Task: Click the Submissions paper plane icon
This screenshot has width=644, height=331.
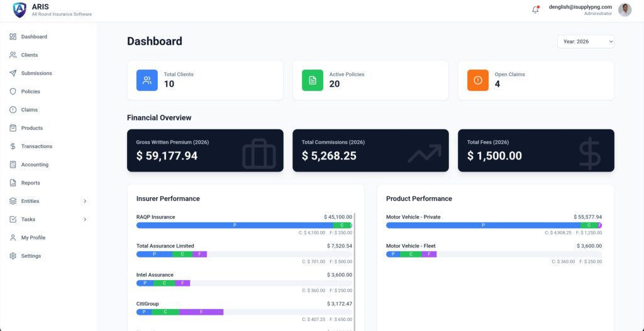Action: click(x=13, y=73)
